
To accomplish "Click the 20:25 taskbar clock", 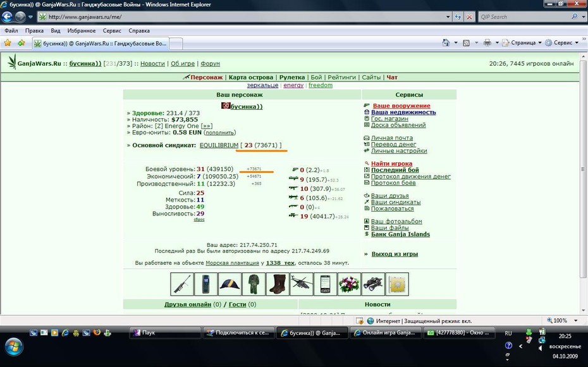I will point(565,336).
